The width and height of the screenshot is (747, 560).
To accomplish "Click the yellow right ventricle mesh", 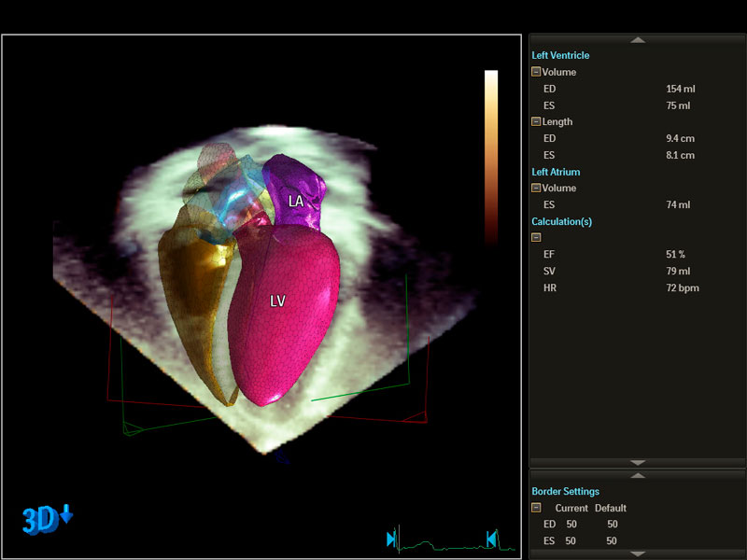I will click(195, 305).
